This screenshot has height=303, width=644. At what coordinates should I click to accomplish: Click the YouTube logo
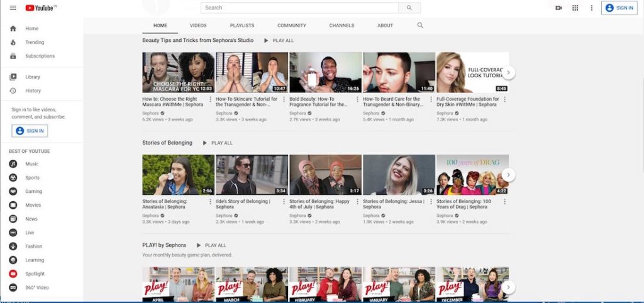click(x=41, y=8)
